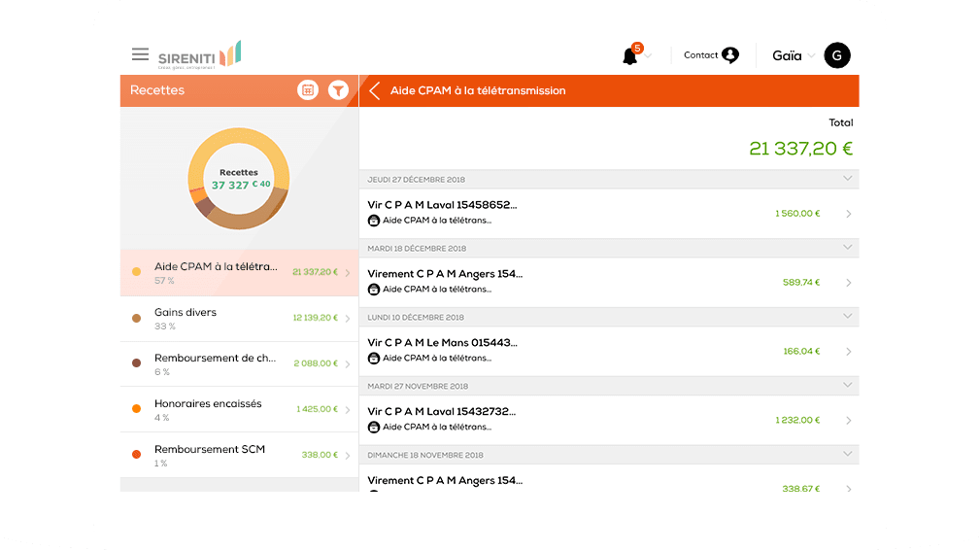Open the hamburger menu
The width and height of the screenshot is (980, 551).
coord(141,55)
